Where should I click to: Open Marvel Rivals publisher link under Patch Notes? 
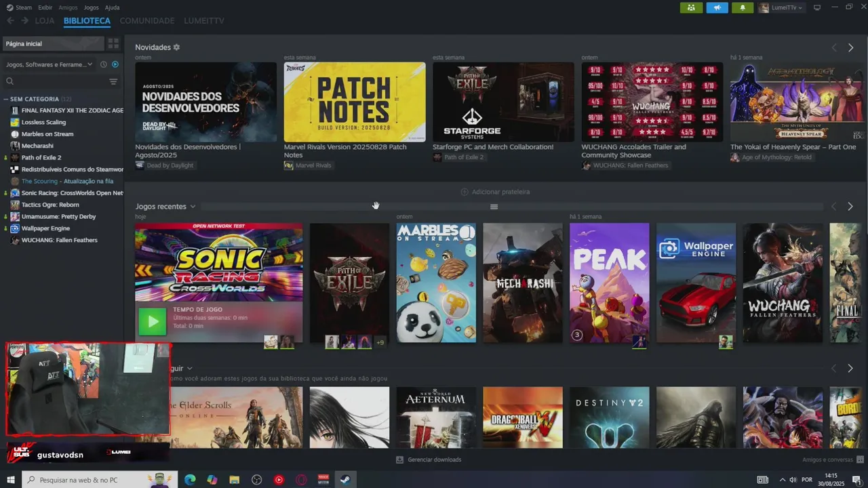tap(313, 165)
